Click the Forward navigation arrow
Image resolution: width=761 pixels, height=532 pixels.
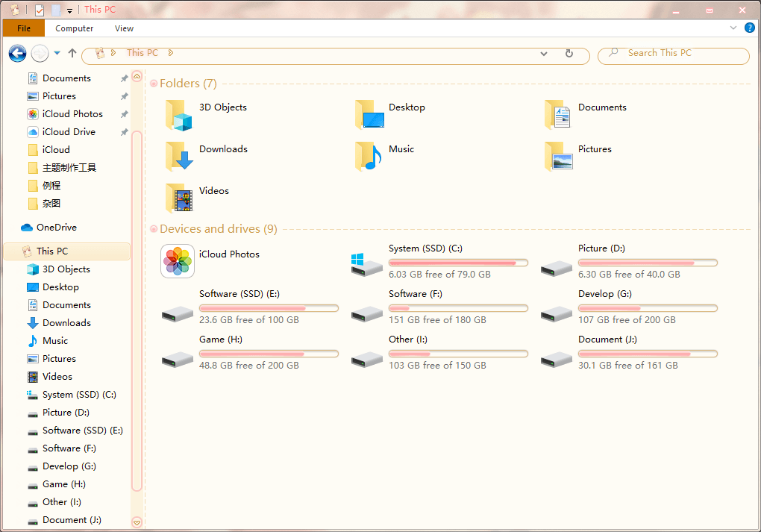pos(40,54)
